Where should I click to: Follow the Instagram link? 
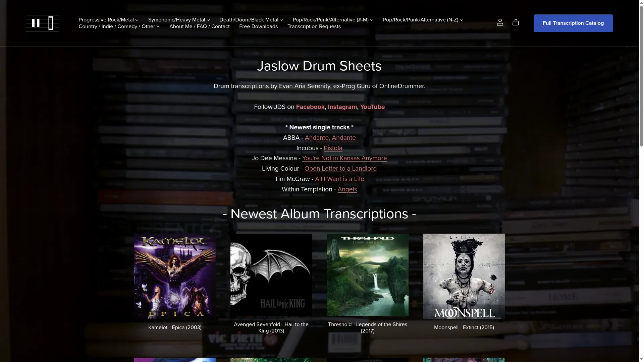(342, 107)
